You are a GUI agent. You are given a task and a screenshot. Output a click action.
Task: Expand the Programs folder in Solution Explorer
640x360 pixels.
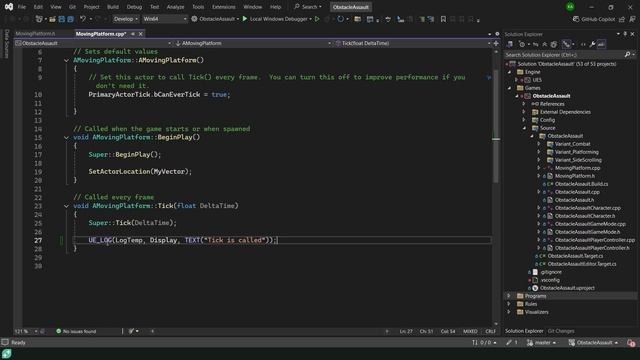click(x=509, y=296)
